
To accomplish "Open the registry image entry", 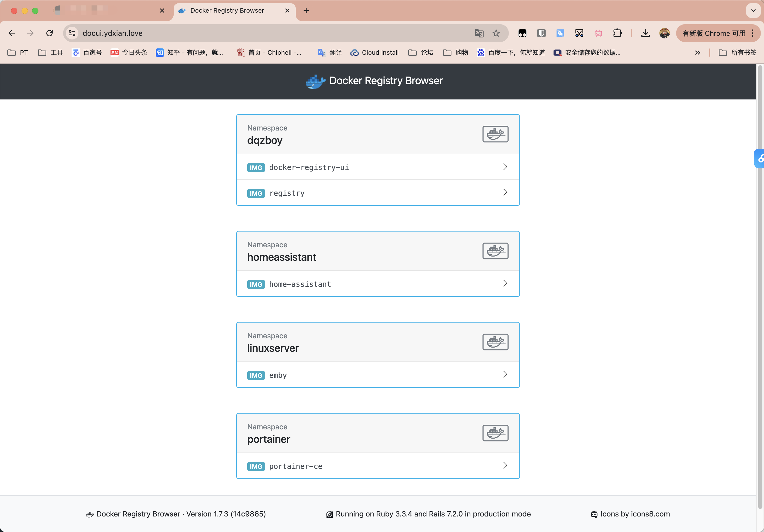I will (x=378, y=193).
